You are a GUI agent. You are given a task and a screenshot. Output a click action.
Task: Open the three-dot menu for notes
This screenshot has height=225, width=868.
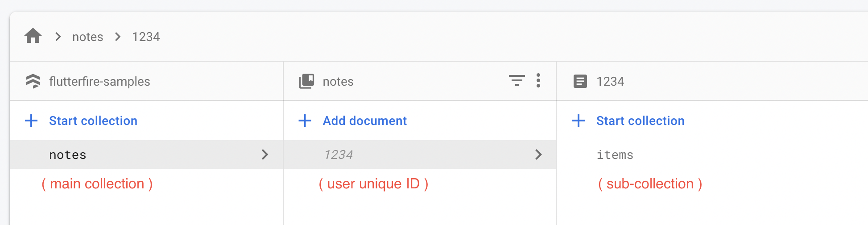538,80
